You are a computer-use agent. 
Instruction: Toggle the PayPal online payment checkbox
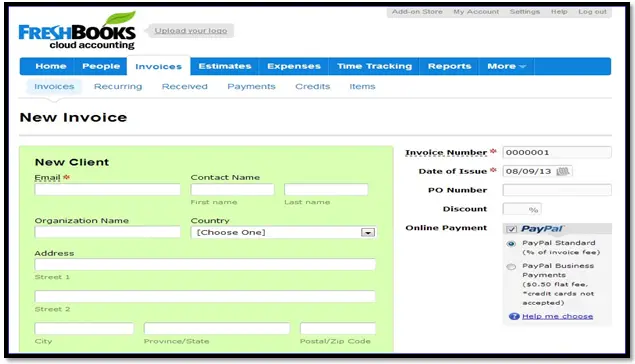511,229
